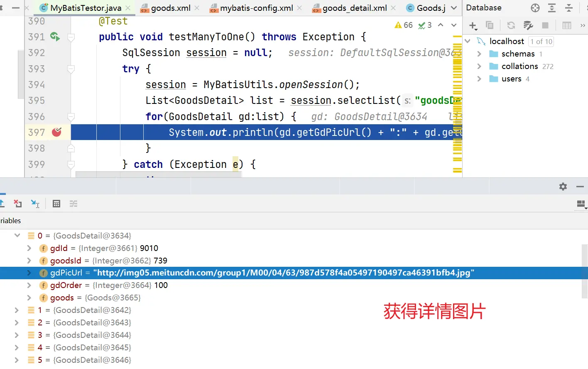Open data source properties wrench icon
This screenshot has height=369, width=588.
coord(528,25)
